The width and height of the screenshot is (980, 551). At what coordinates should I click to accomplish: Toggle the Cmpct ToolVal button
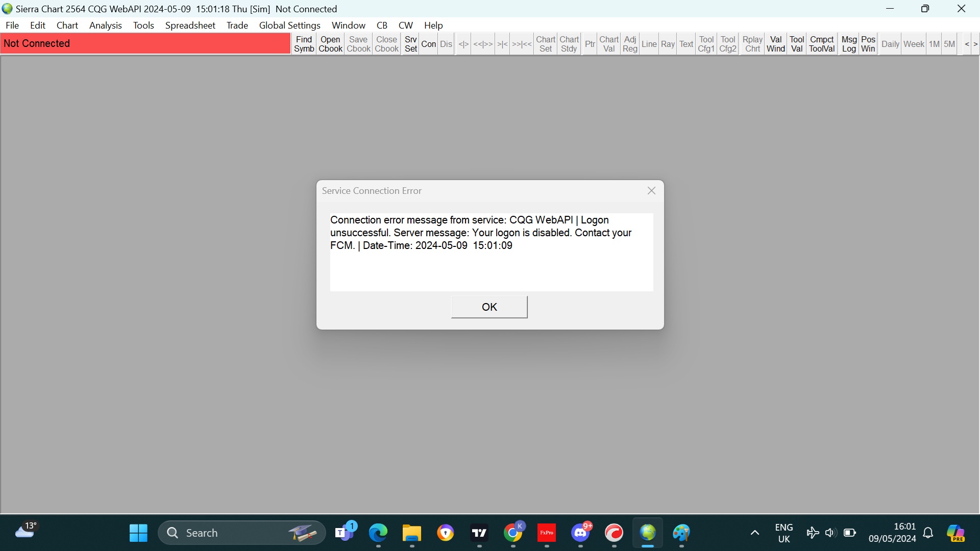[822, 44]
